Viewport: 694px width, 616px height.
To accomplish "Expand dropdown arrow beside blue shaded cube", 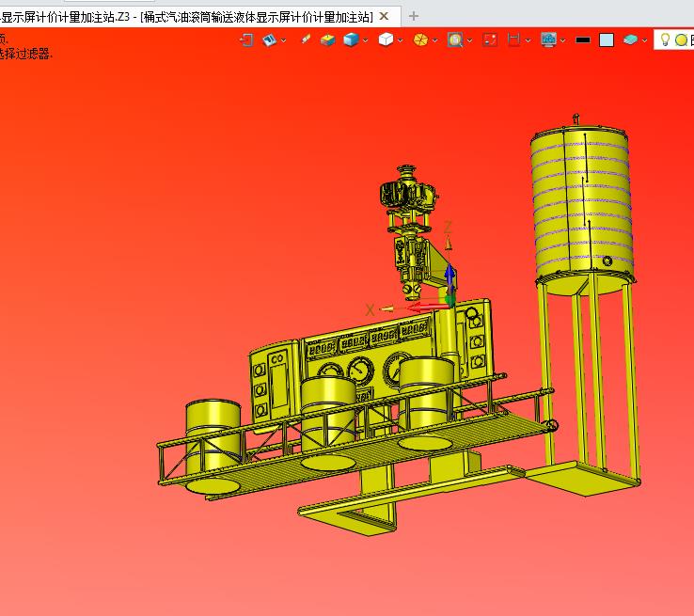I will 365,40.
